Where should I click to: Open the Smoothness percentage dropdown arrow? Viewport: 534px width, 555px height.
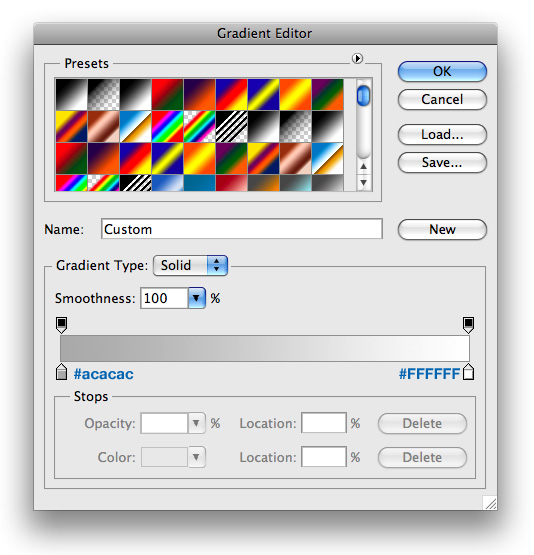pos(196,298)
